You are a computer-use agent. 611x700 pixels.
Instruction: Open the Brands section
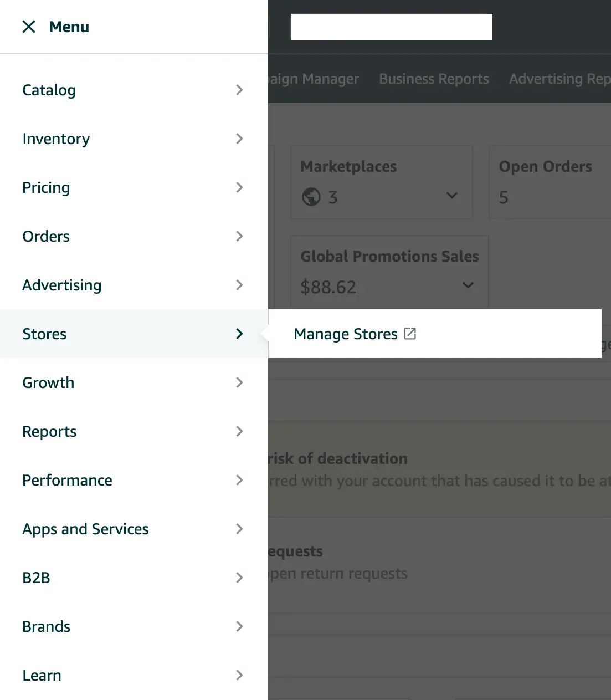(x=46, y=626)
